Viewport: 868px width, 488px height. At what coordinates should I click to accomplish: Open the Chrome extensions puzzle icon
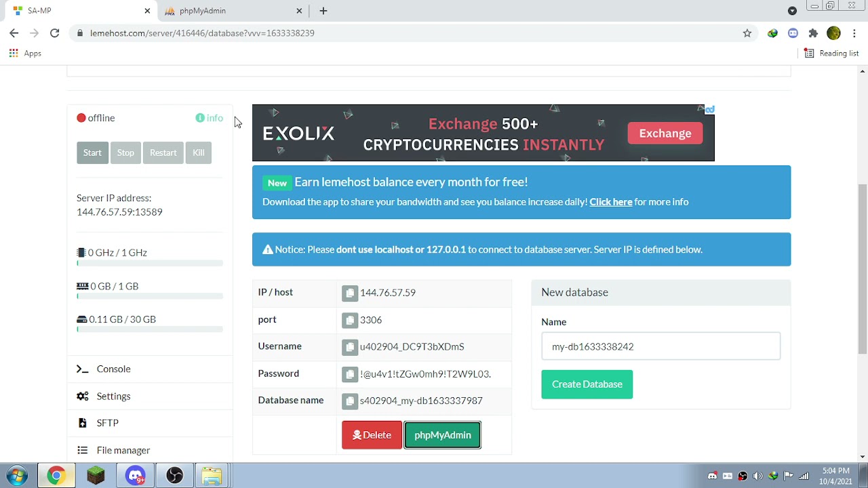(x=813, y=33)
